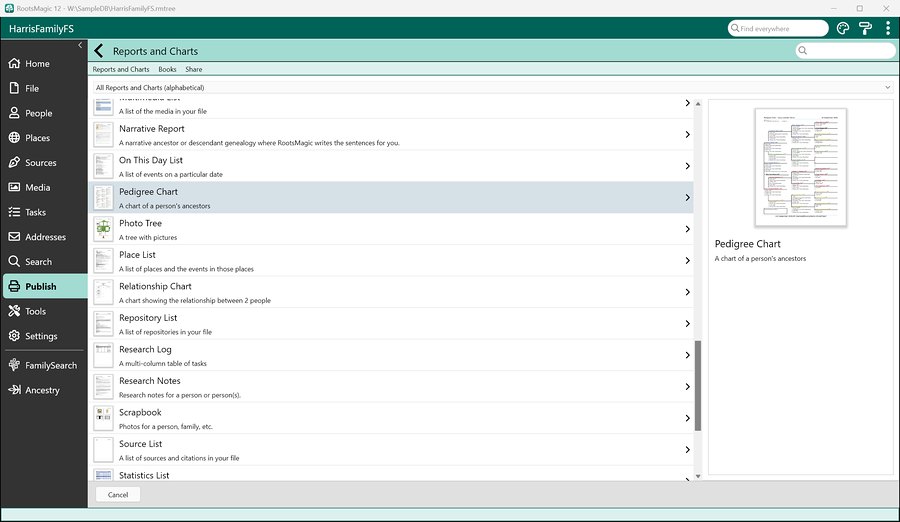The image size is (900, 522).
Task: Click the Scrapbook thumbnail icon
Action: point(103,418)
